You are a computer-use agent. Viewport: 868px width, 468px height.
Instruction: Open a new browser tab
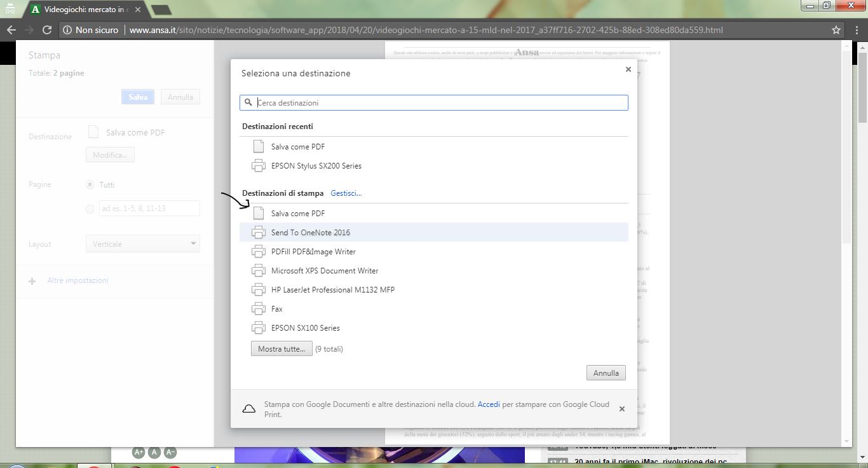tap(161, 10)
